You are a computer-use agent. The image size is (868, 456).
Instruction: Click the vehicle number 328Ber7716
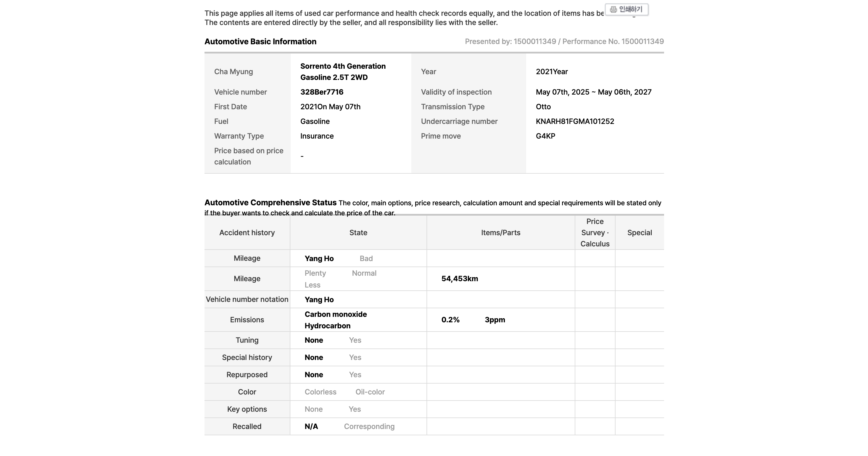click(322, 92)
